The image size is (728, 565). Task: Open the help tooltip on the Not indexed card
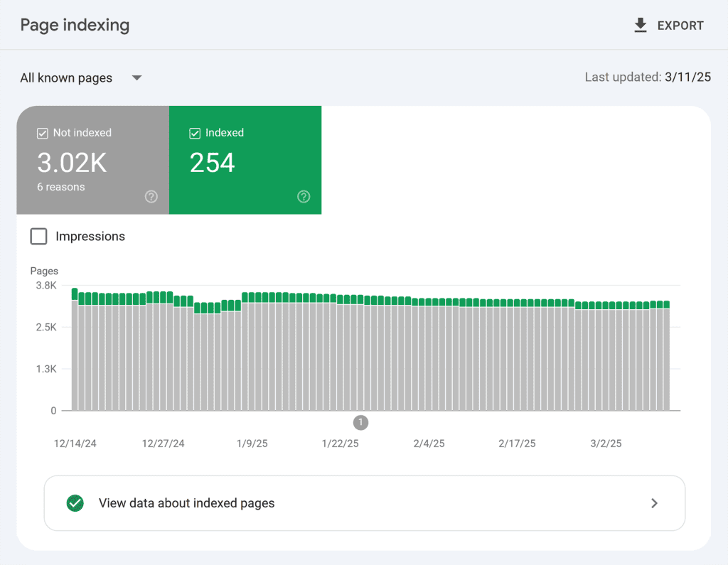point(151,197)
